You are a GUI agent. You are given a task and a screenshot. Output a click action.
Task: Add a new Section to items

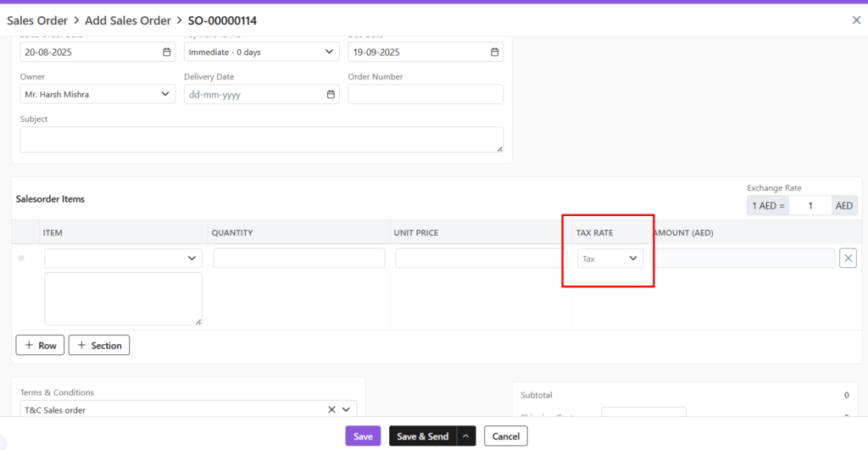pyautogui.click(x=99, y=346)
